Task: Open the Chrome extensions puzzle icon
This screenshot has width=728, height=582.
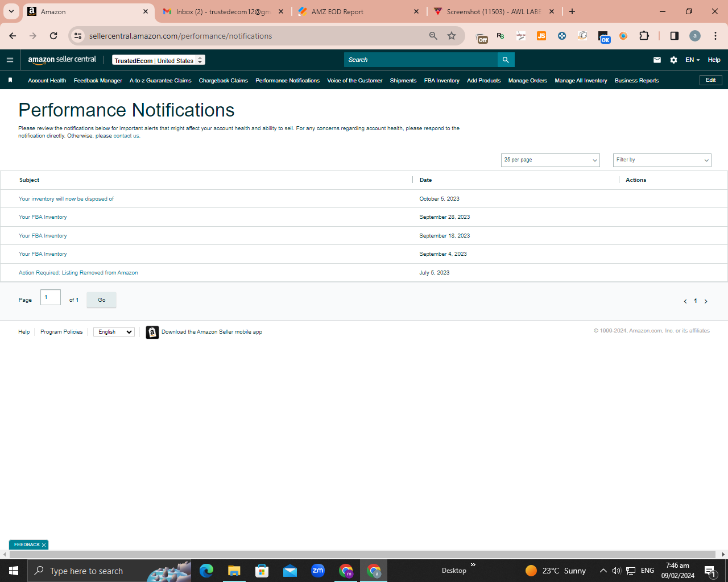Action: point(644,36)
